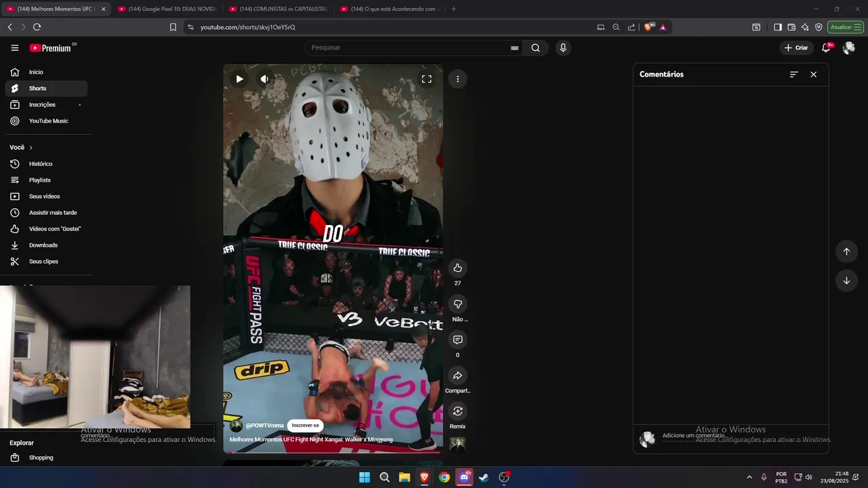Viewport: 868px width, 488px height.
Task: Bookmark this page
Action: click(173, 27)
